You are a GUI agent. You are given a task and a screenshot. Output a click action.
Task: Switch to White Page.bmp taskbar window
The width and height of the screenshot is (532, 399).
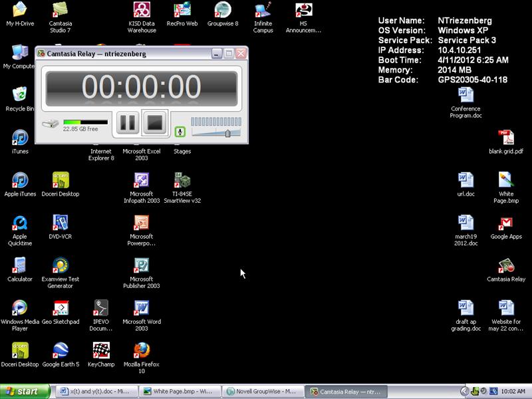pyautogui.click(x=180, y=391)
